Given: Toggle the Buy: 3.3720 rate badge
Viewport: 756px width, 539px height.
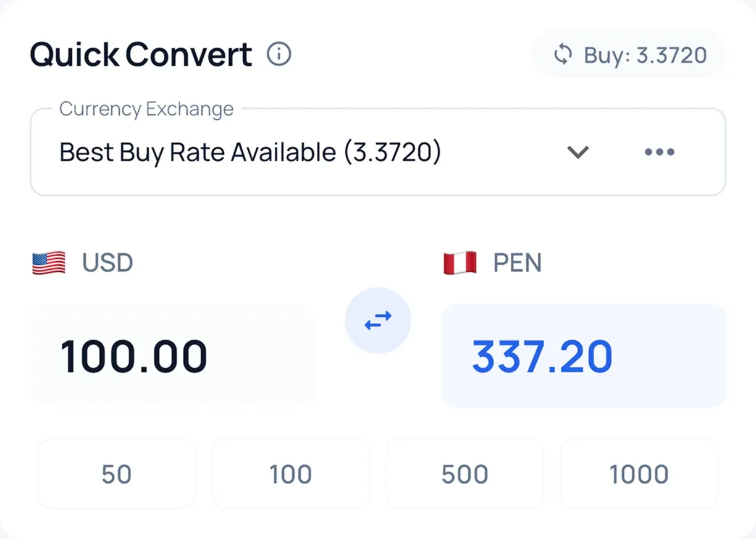Looking at the screenshot, I should 628,55.
